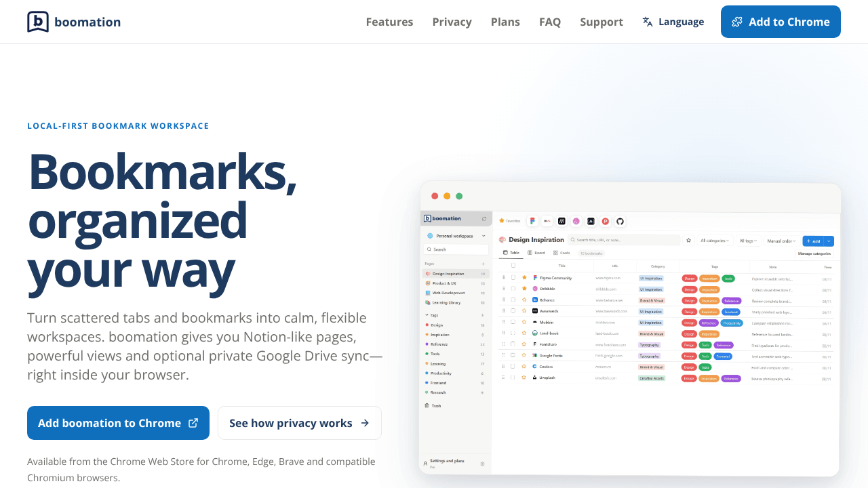The image size is (868, 488).
Task: Click the Search field in the sidebar
Action: (456, 249)
